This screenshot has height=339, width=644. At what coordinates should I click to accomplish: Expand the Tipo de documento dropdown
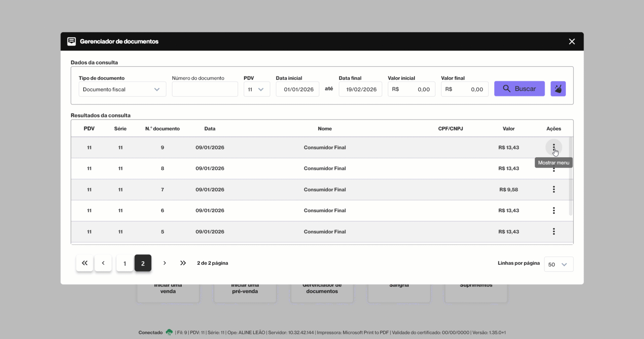click(x=122, y=89)
